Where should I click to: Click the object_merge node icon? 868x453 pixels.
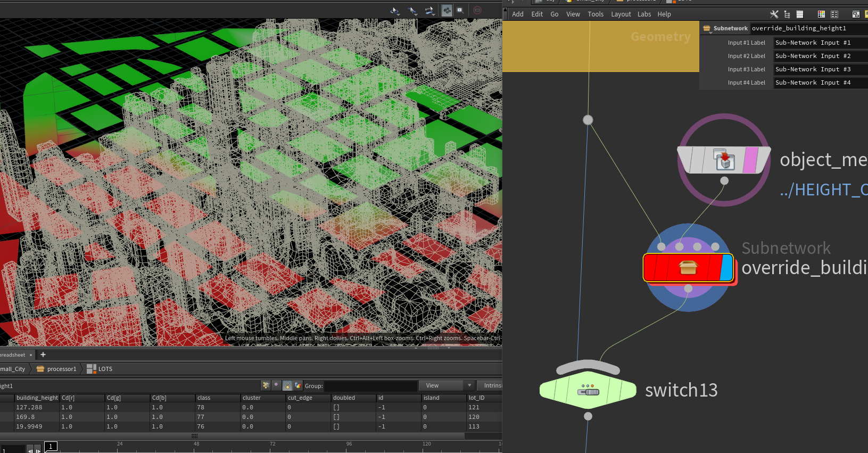724,160
